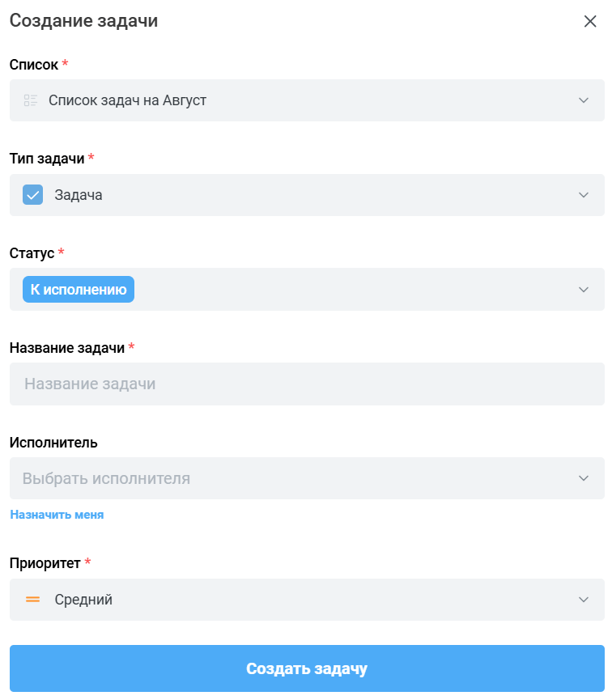Screen dimensions: 612x700
Task: Click the Средний priority value
Action: point(83,600)
